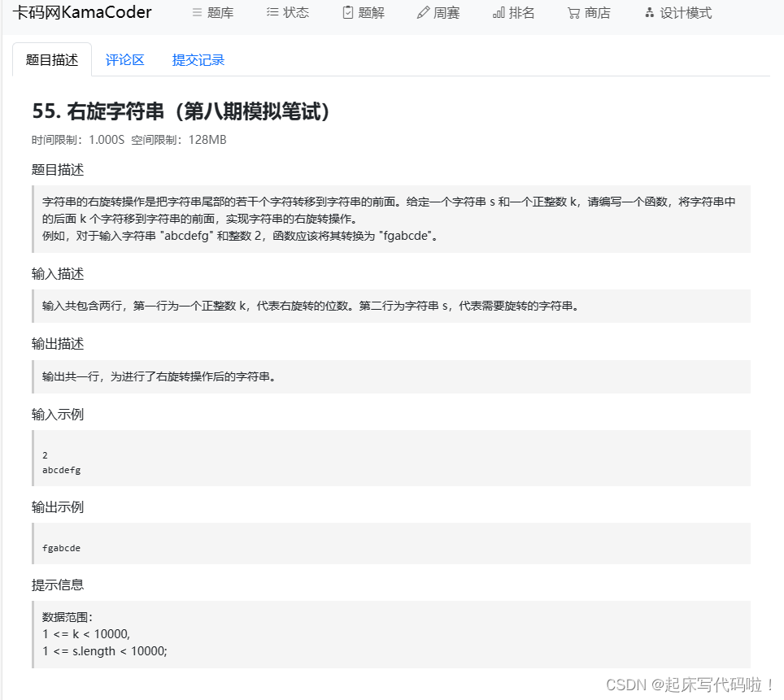
Task: Click the 题解 clipboard icon
Action: click(x=348, y=12)
